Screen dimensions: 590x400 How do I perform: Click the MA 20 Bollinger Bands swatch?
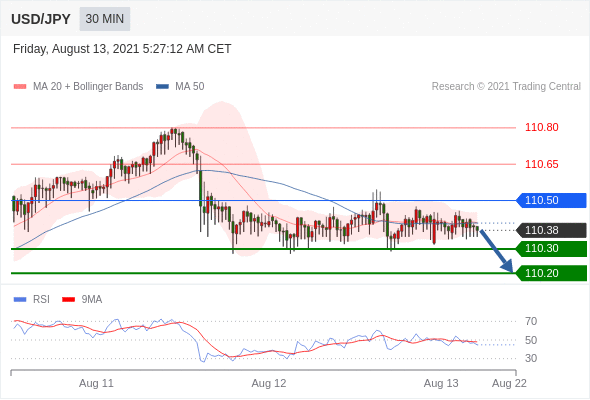point(20,87)
